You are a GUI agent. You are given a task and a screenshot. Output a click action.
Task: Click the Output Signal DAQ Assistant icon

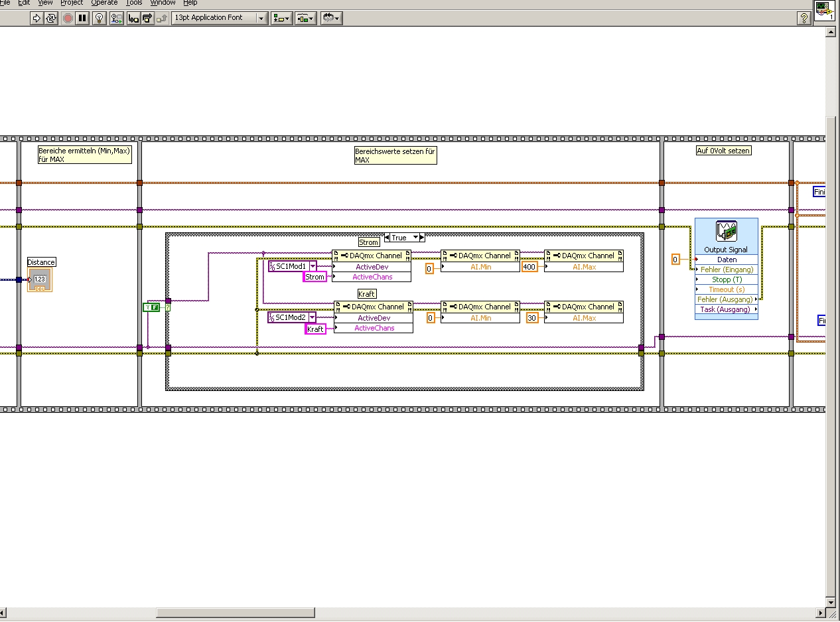pyautogui.click(x=726, y=231)
